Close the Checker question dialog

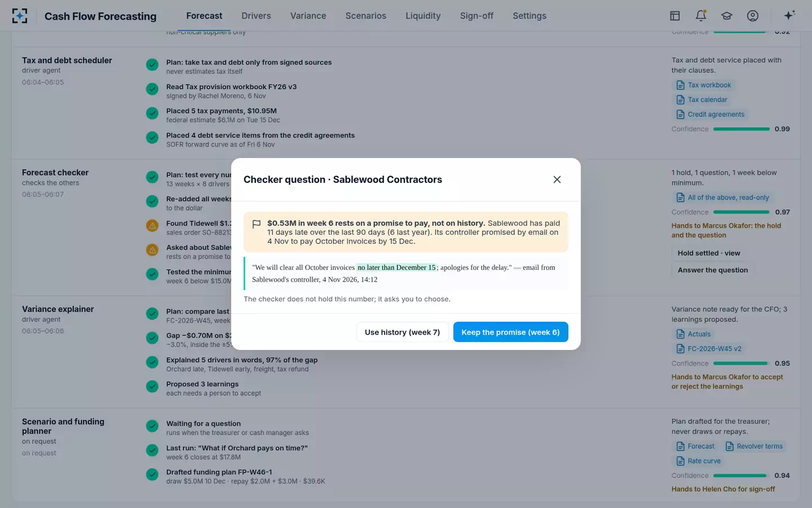[x=557, y=179]
